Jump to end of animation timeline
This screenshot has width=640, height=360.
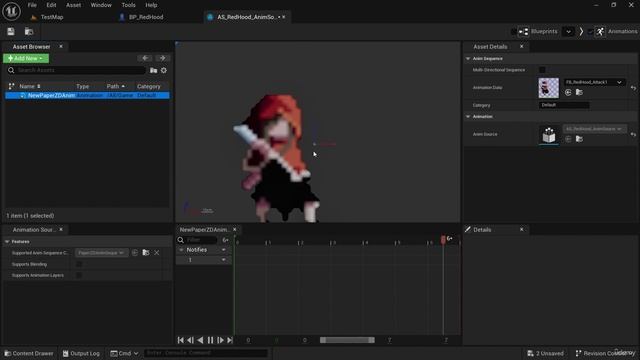(x=230, y=340)
